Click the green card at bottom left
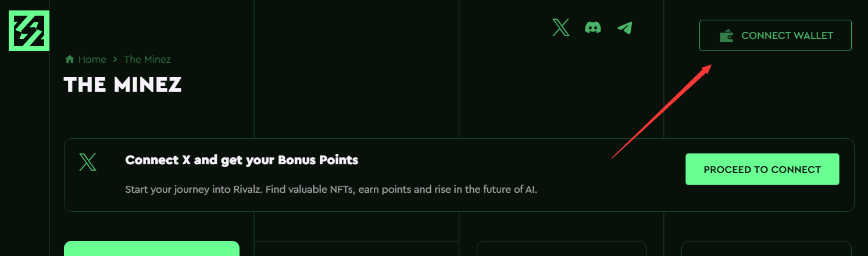 tap(152, 248)
